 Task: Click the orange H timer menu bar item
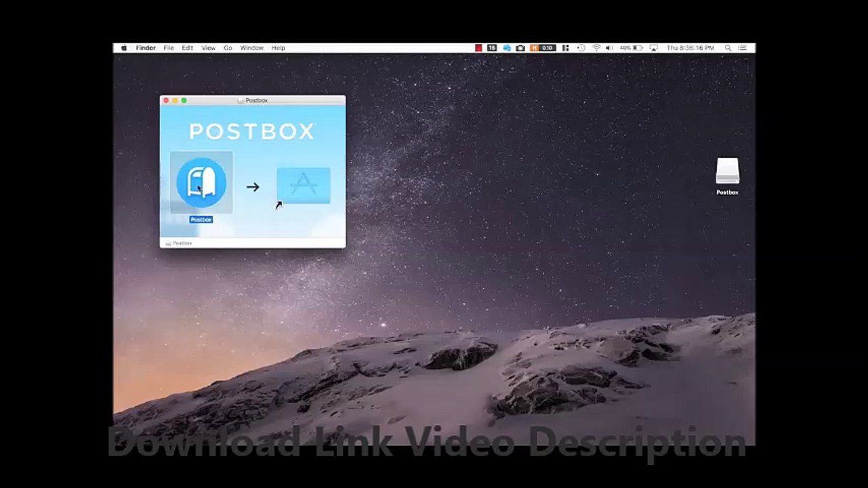pos(543,48)
